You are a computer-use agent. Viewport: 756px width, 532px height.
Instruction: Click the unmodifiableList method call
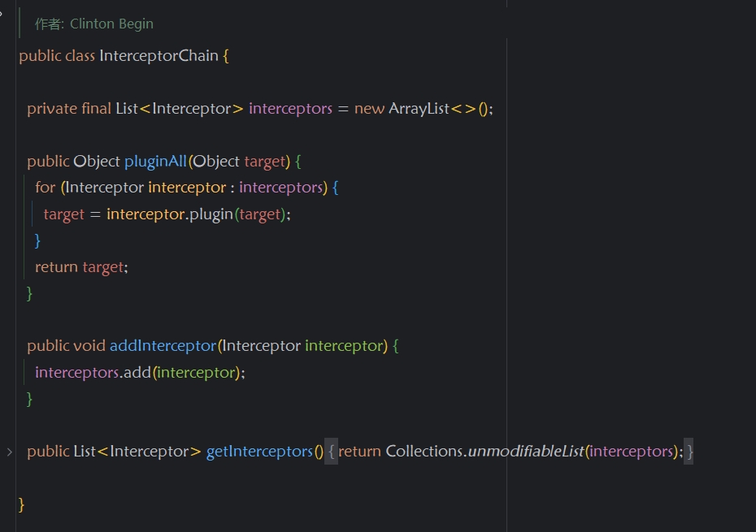pyautogui.click(x=525, y=452)
